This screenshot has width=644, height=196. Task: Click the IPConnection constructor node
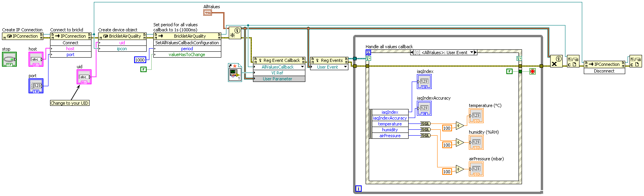[x=23, y=36]
